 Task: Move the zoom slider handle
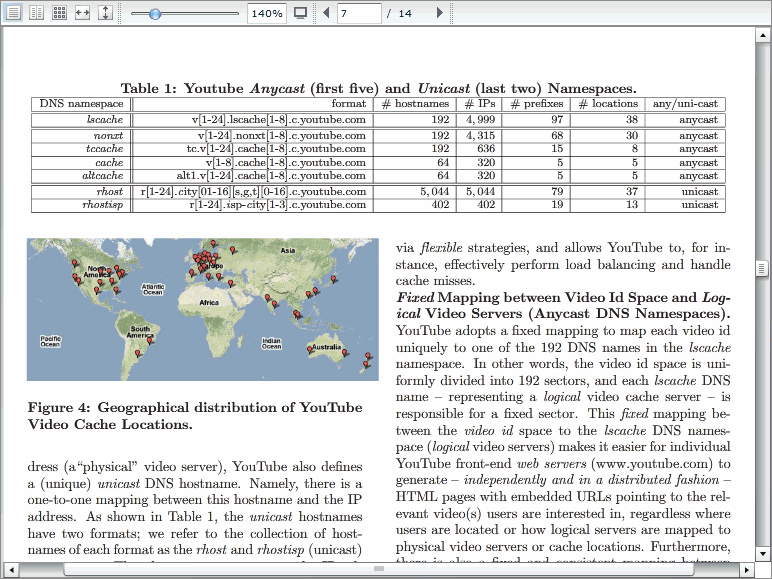155,13
